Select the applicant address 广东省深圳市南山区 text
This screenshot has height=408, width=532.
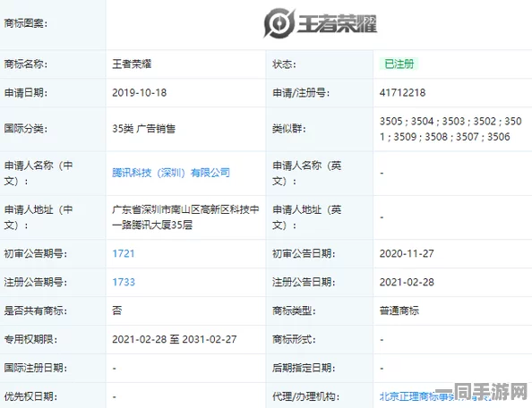[x=185, y=217]
